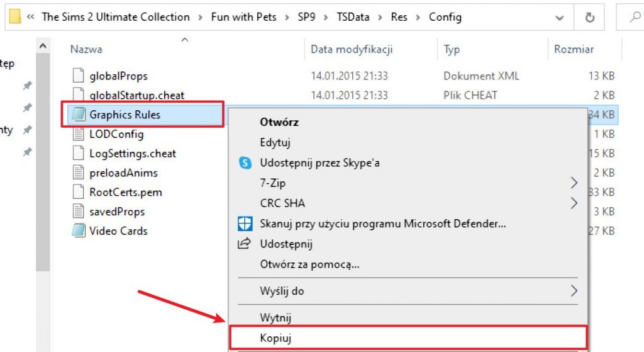644x352 pixels.
Task: Open the CRC SHA menu entry
Action: pyautogui.click(x=282, y=203)
